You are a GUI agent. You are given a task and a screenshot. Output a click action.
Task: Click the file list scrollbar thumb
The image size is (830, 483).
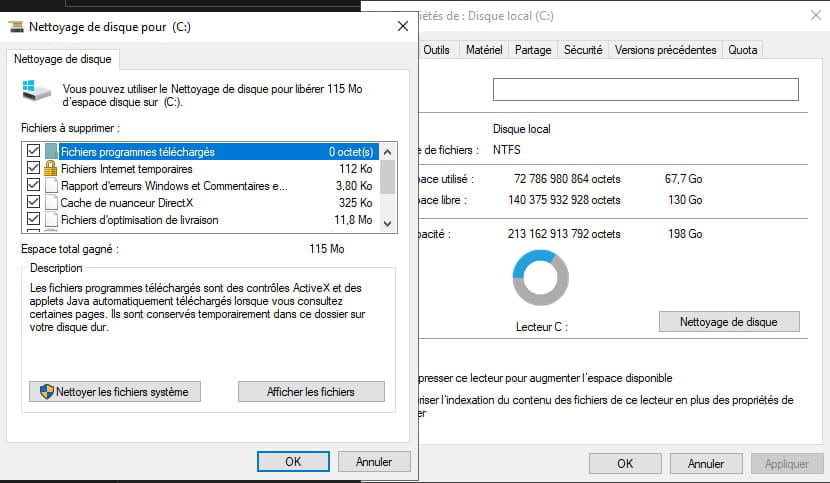(387, 177)
